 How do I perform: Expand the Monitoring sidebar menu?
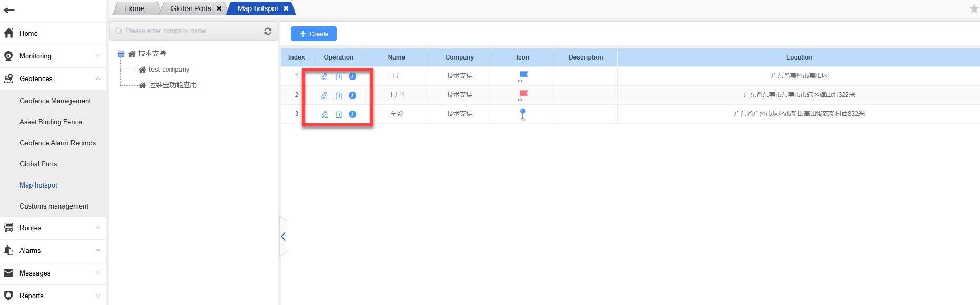pos(53,56)
